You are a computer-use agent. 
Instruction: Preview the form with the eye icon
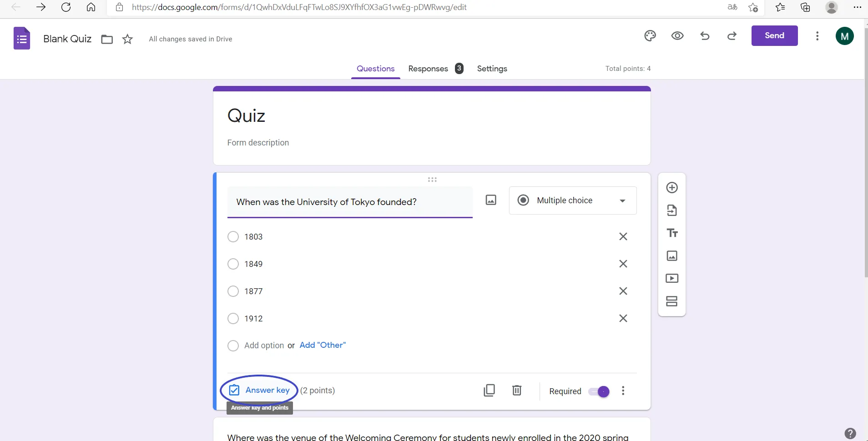[677, 36]
